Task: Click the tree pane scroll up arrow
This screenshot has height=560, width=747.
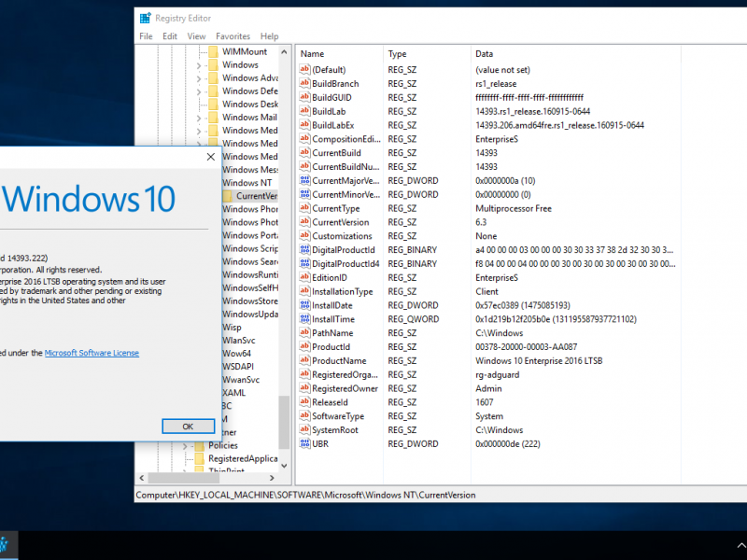Action: (285, 51)
